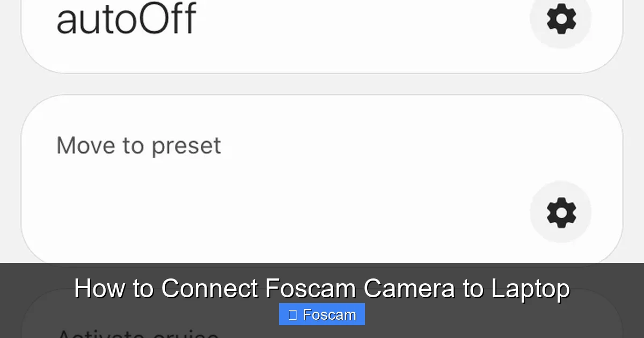Open How to Connect Foscam Camera to Laptop
The height and width of the screenshot is (338, 644).
[322, 288]
